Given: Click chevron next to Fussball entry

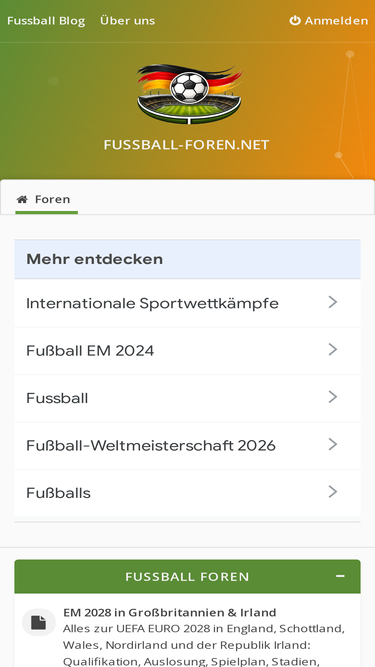Looking at the screenshot, I should (x=333, y=397).
